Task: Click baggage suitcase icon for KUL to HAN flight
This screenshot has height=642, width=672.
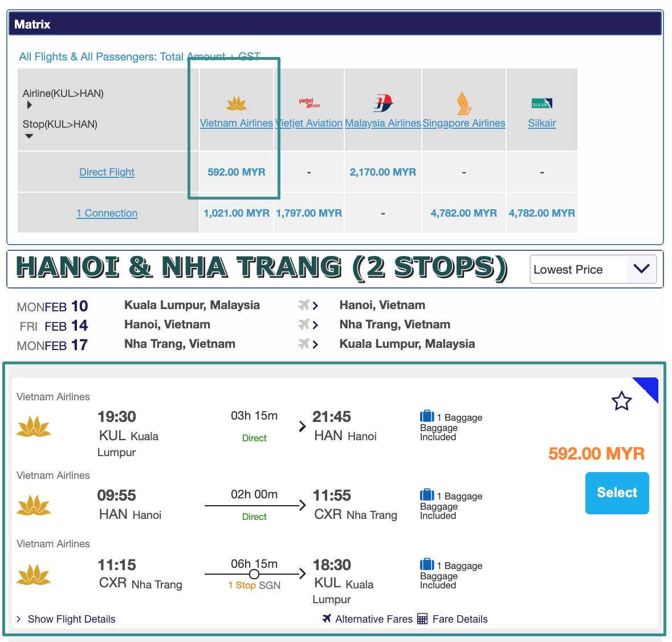Action: [427, 416]
